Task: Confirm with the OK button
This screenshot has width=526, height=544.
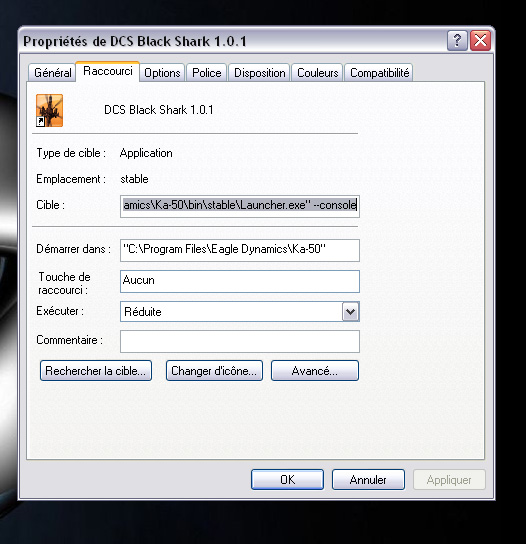Action: tap(287, 480)
